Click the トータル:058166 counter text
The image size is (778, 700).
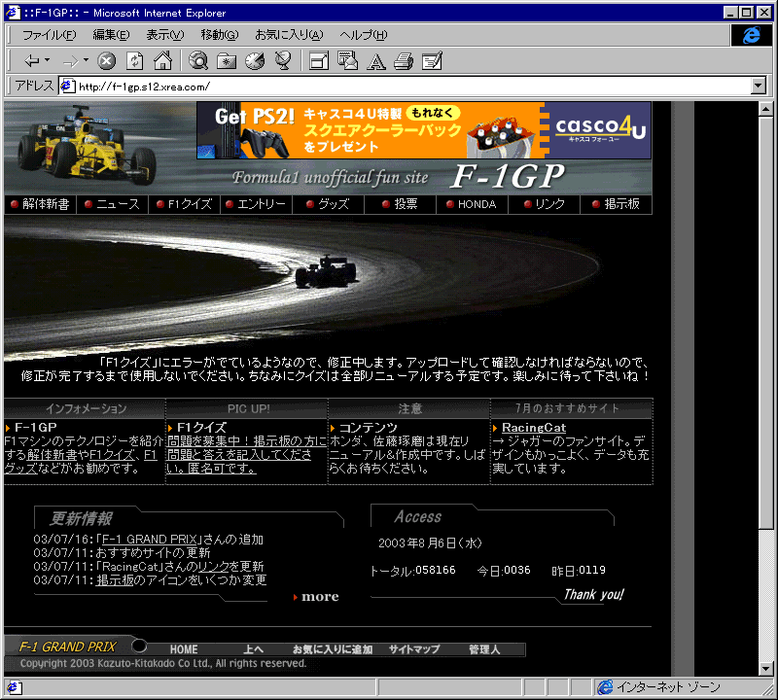click(412, 571)
